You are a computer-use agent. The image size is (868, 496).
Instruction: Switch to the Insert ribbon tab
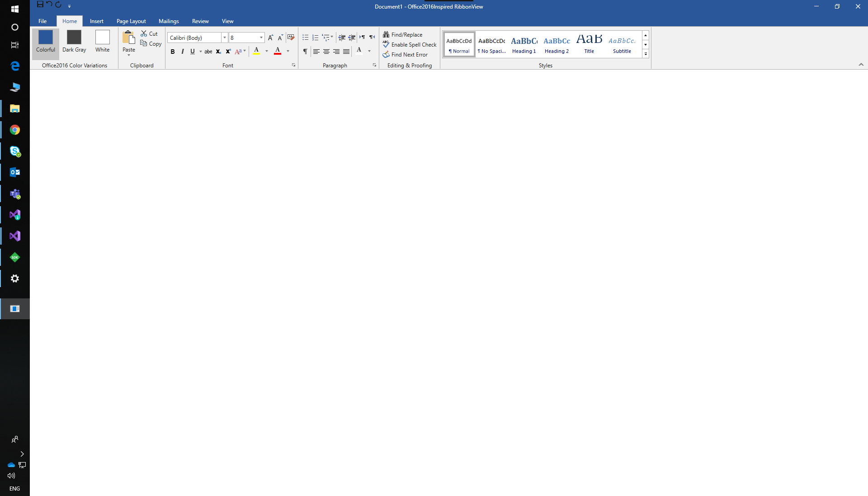(x=96, y=21)
